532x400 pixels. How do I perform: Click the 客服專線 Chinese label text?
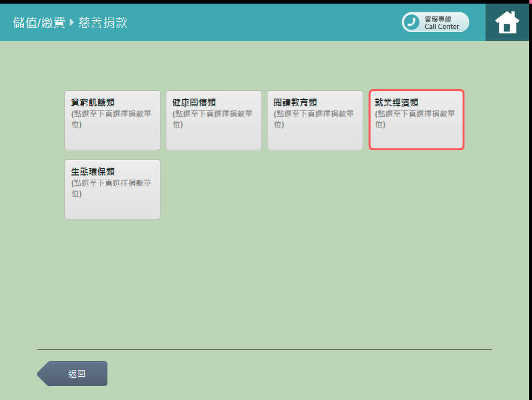pyautogui.click(x=438, y=19)
